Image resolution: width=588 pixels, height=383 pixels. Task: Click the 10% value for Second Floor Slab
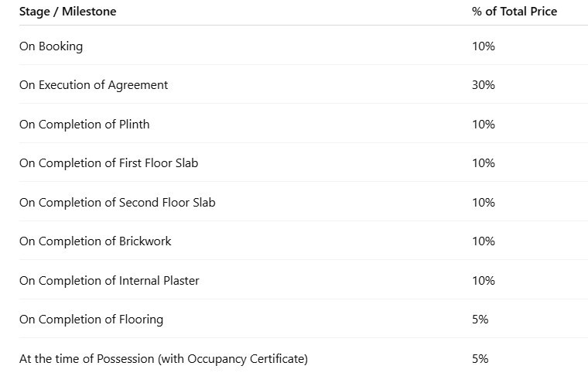483,203
